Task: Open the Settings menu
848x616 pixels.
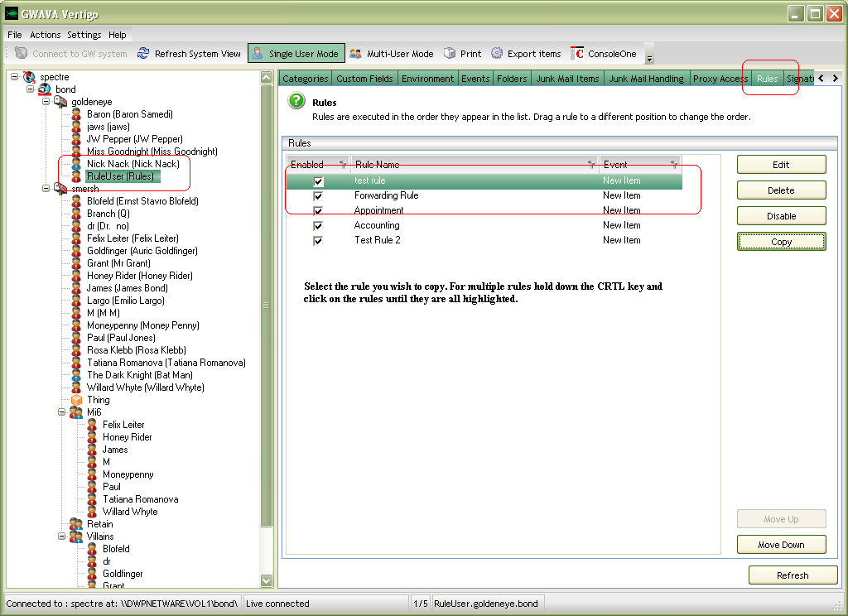Action: pyautogui.click(x=84, y=35)
